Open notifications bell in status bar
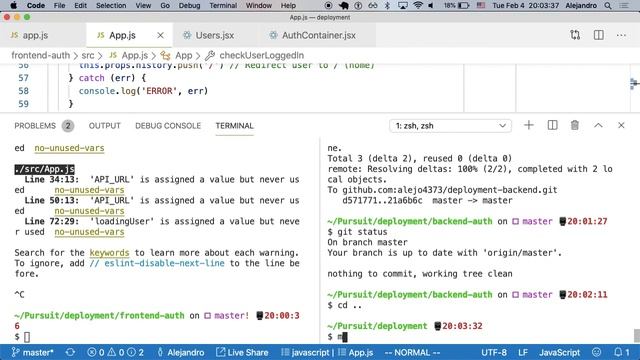The height and width of the screenshot is (360, 640). [x=622, y=352]
